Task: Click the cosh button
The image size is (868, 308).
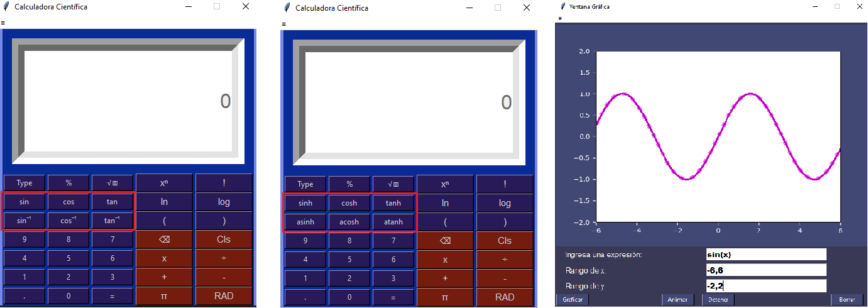Action: 349,203
